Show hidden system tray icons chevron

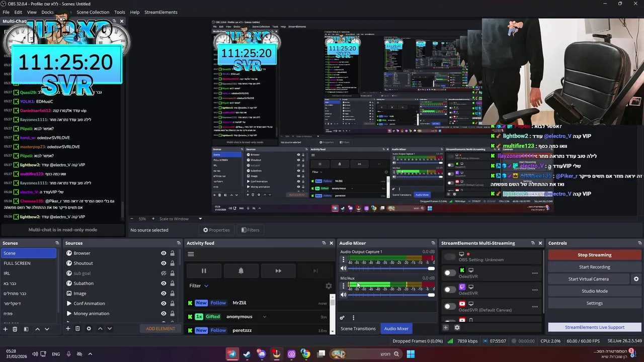(90, 354)
